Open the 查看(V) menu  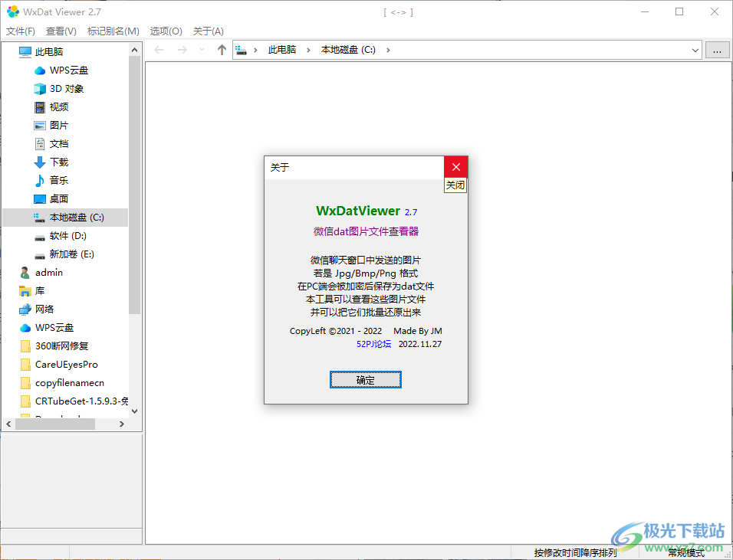coord(61,31)
